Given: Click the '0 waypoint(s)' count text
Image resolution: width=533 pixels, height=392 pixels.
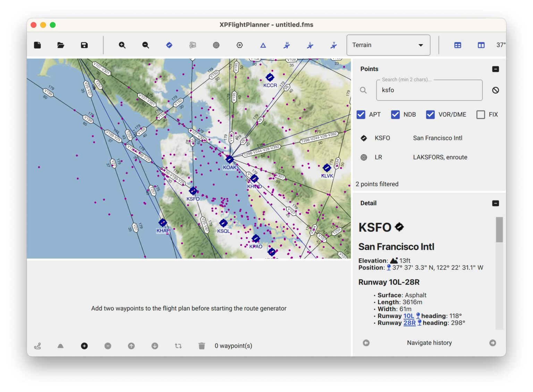Looking at the screenshot, I should pyautogui.click(x=233, y=346).
